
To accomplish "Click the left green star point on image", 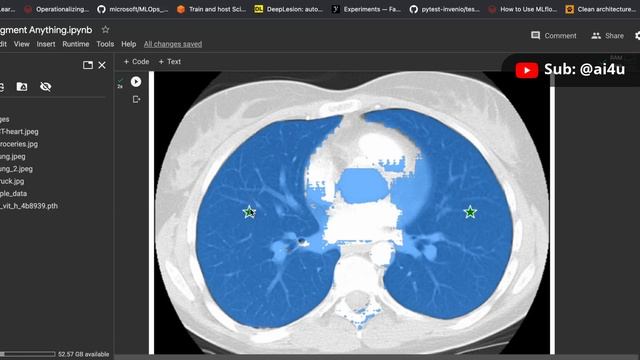I will (249, 212).
